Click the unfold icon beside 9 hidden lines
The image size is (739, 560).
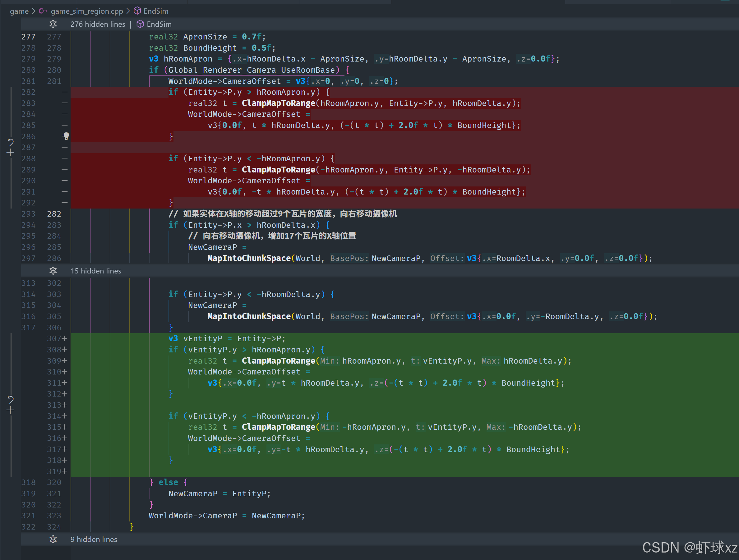coord(53,539)
